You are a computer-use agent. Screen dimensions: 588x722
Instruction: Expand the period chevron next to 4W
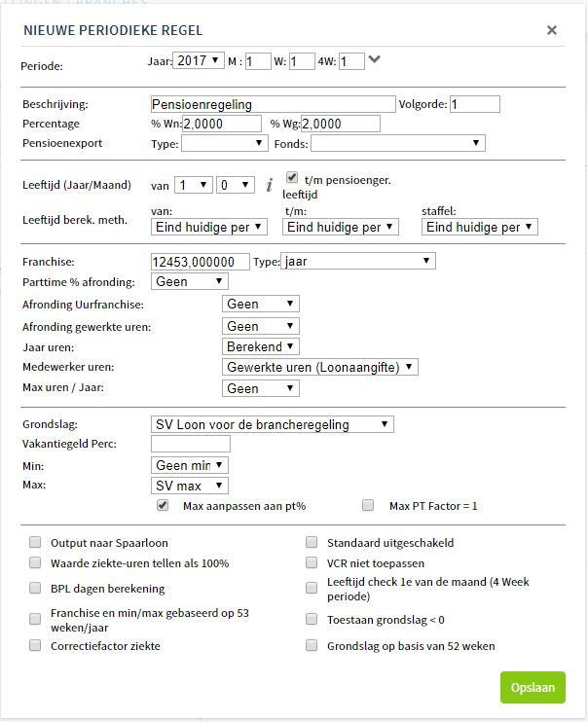click(375, 59)
